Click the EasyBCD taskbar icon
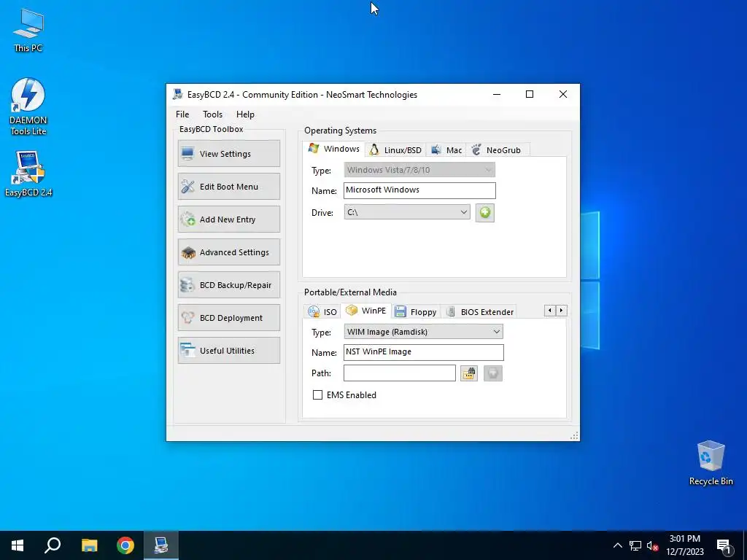The image size is (747, 560). [161, 545]
